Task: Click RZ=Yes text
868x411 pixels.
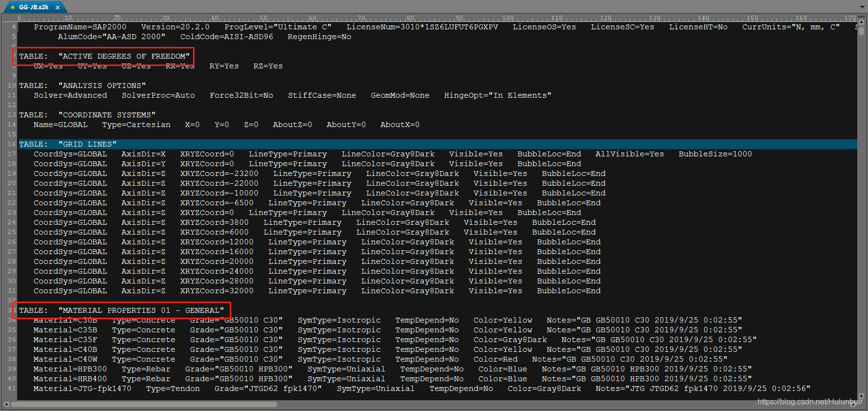Action: [268, 66]
